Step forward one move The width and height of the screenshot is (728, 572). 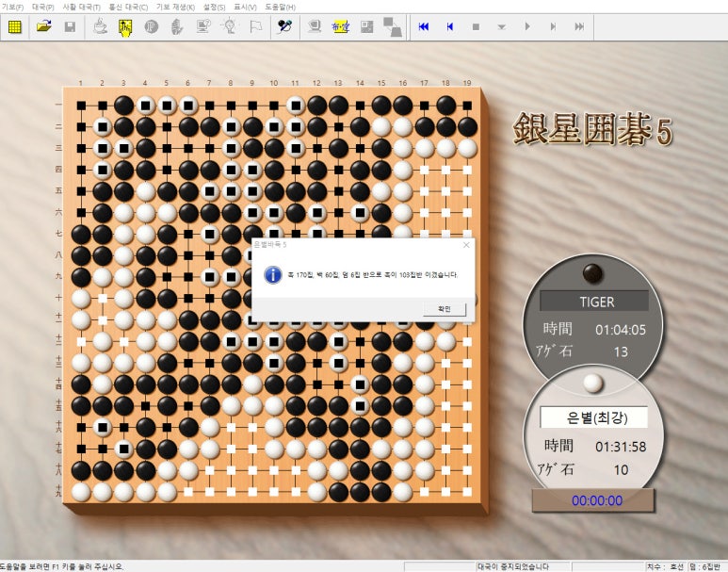(x=553, y=27)
